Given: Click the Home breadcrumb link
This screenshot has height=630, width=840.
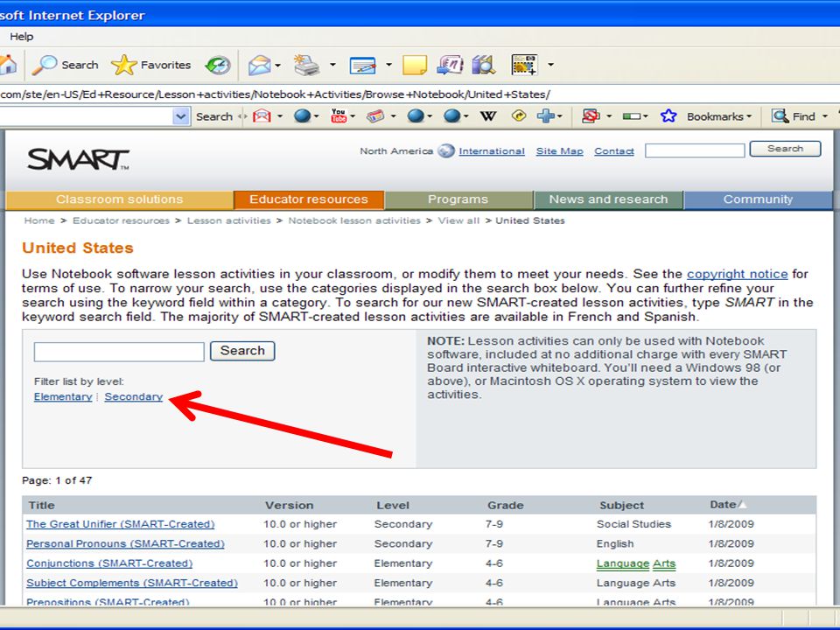Looking at the screenshot, I should tap(39, 220).
